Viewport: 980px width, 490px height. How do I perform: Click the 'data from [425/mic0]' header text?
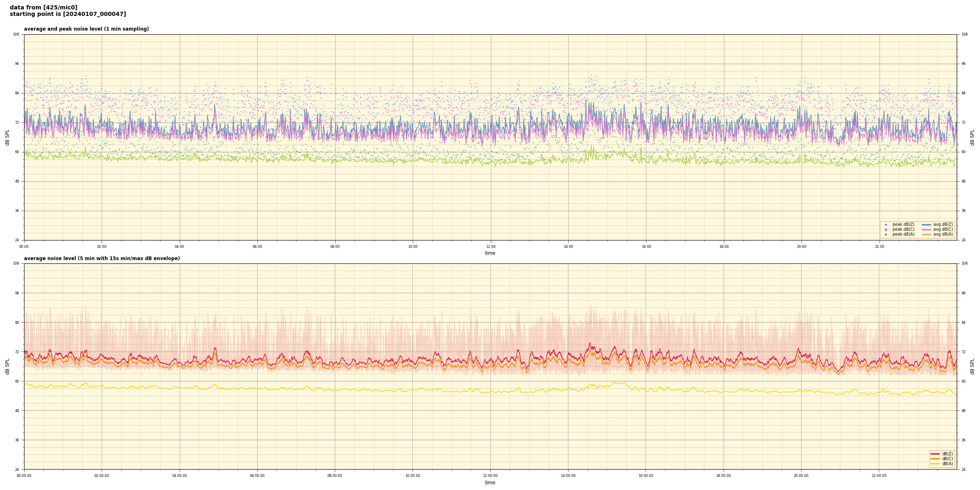[x=43, y=7]
